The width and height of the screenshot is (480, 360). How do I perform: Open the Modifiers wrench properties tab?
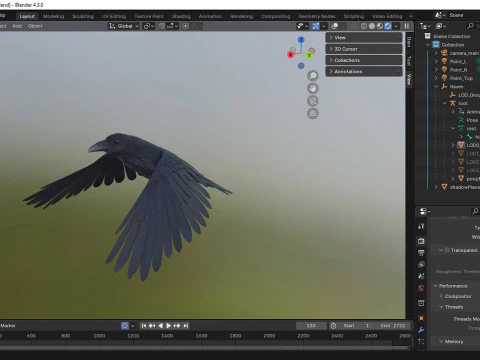[x=421, y=330]
